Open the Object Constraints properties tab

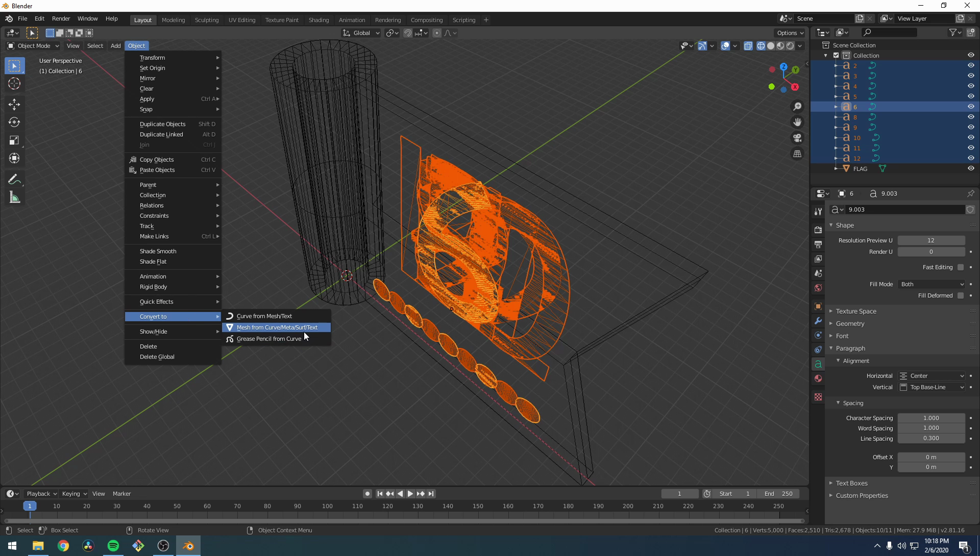pyautogui.click(x=818, y=350)
